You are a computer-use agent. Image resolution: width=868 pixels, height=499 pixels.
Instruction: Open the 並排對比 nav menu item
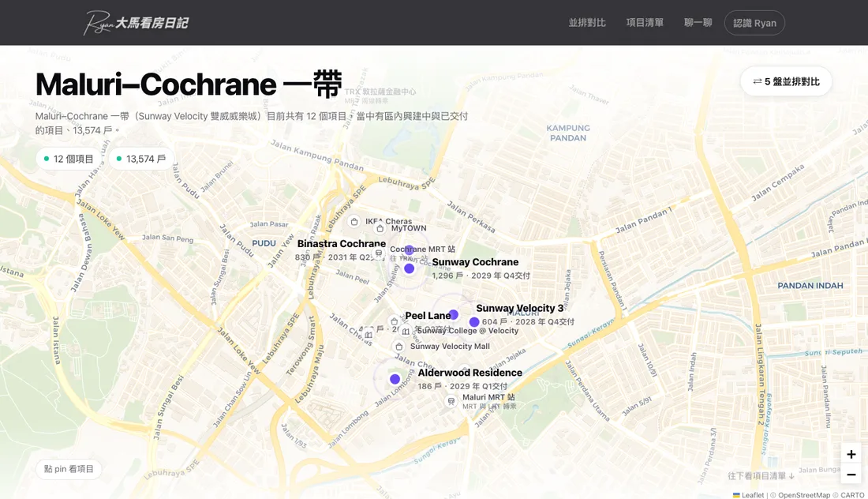tap(587, 23)
